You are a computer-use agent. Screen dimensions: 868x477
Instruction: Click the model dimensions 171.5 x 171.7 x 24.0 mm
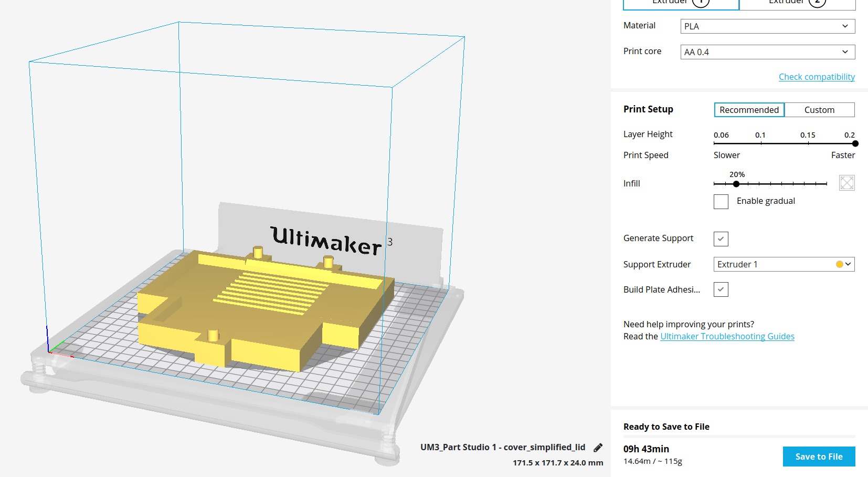(x=558, y=463)
